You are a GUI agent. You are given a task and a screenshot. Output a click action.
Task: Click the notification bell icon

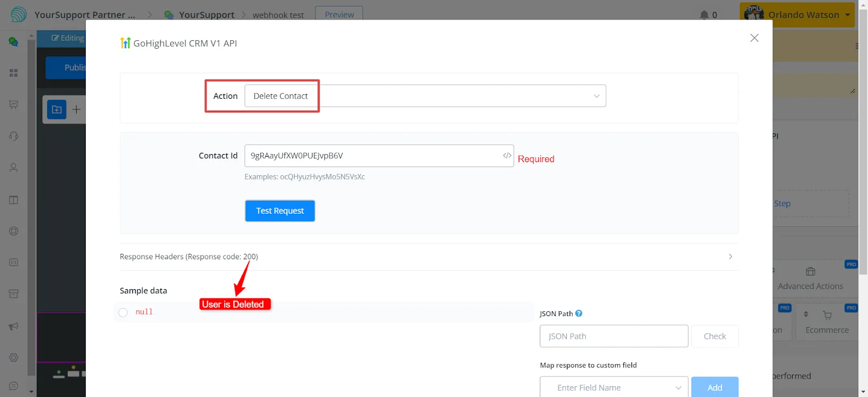pos(704,15)
